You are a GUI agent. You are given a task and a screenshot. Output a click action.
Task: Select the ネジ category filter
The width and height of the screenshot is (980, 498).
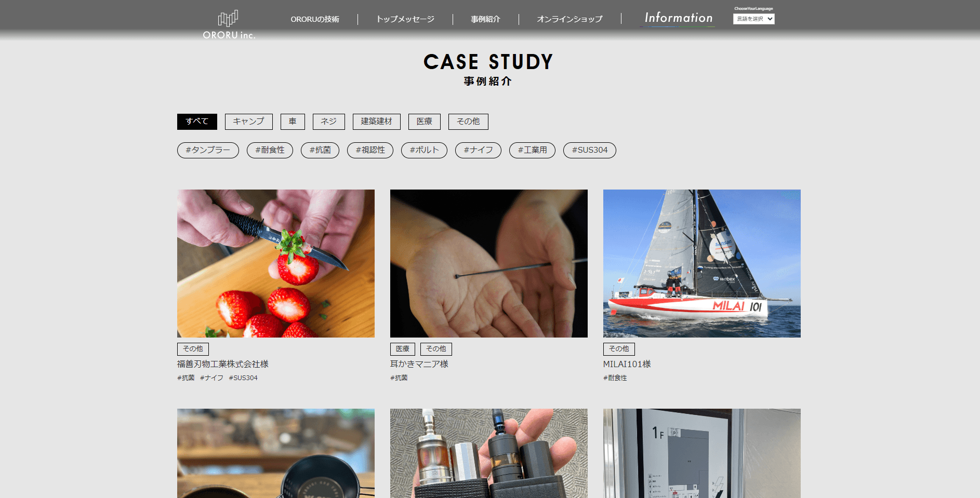[328, 122]
